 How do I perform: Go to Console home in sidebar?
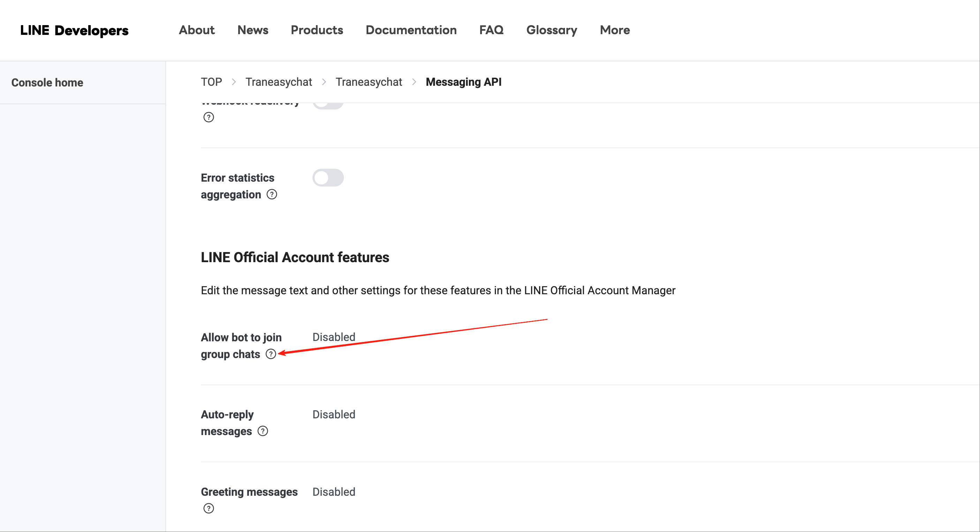(47, 83)
